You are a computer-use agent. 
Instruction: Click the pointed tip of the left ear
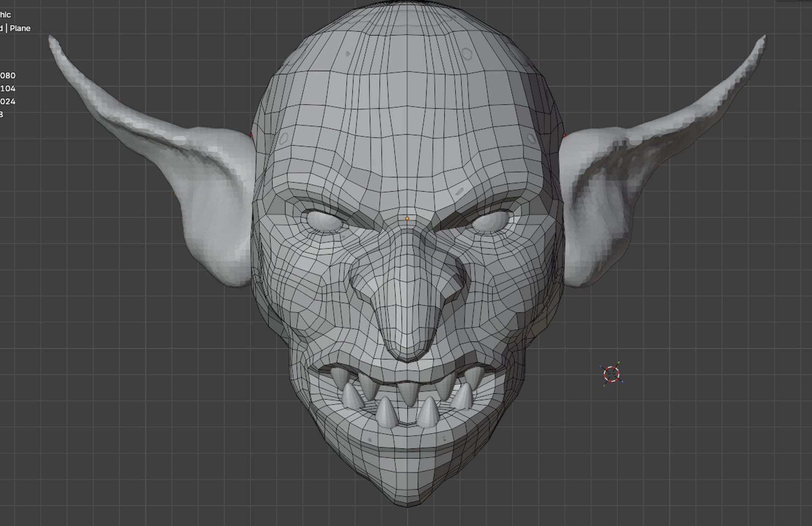coord(52,40)
